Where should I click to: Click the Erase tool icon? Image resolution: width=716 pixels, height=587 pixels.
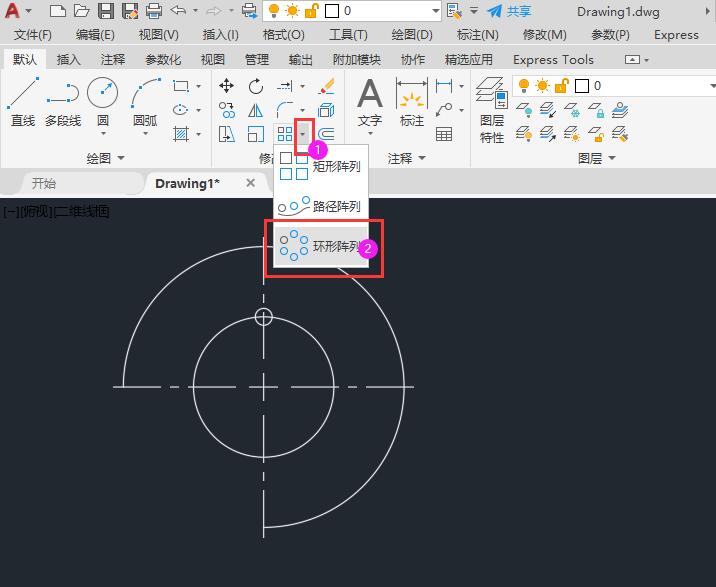pos(326,85)
